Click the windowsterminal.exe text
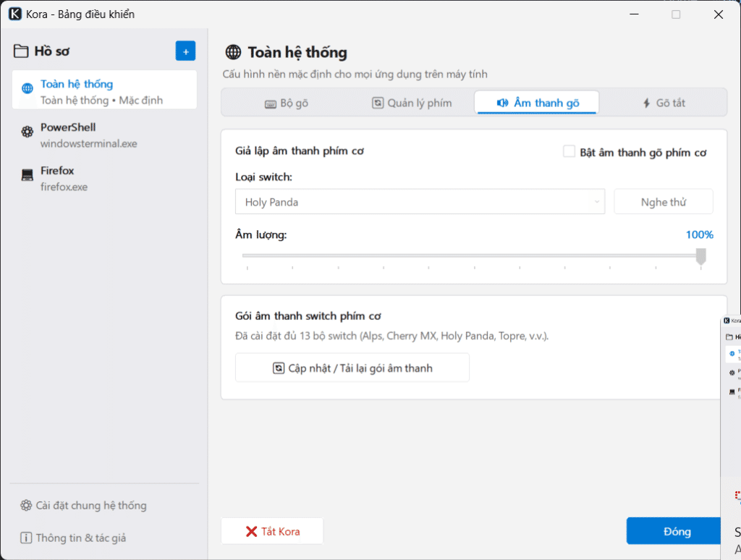This screenshot has height=560, width=741. point(89,144)
